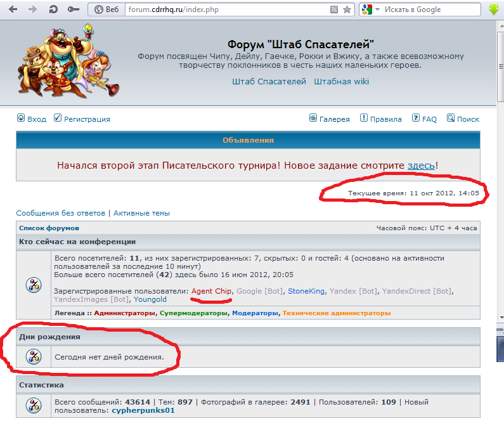The image size is (504, 435).
Task: Click the scrollbar down arrow
Action: [x=501, y=318]
